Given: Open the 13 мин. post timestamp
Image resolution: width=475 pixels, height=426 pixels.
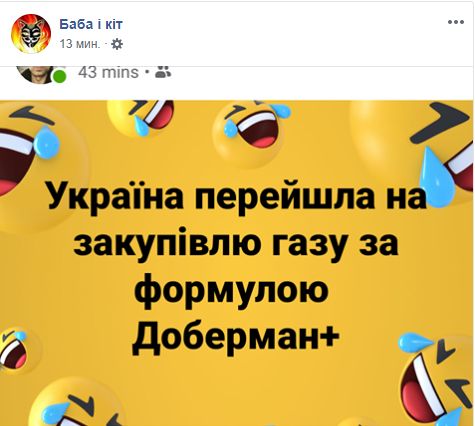Looking at the screenshot, I should (x=79, y=44).
